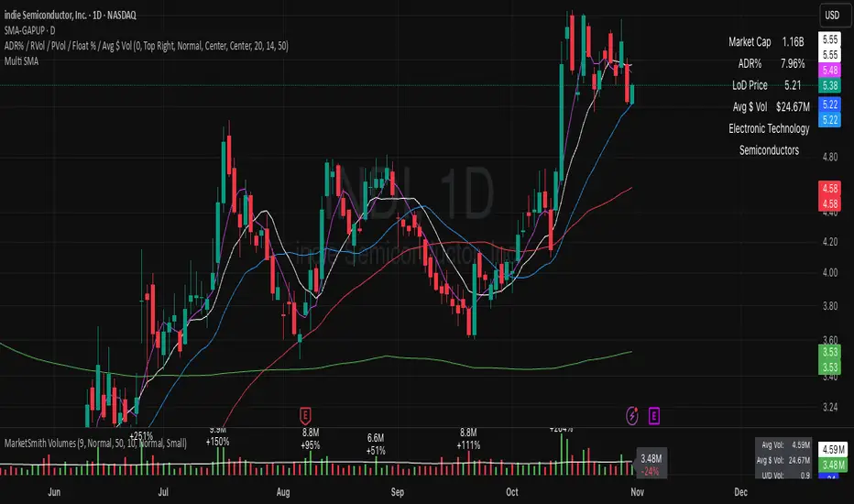Click the "Market Cap" label
Screen dimensions: 854x504
tap(750, 42)
